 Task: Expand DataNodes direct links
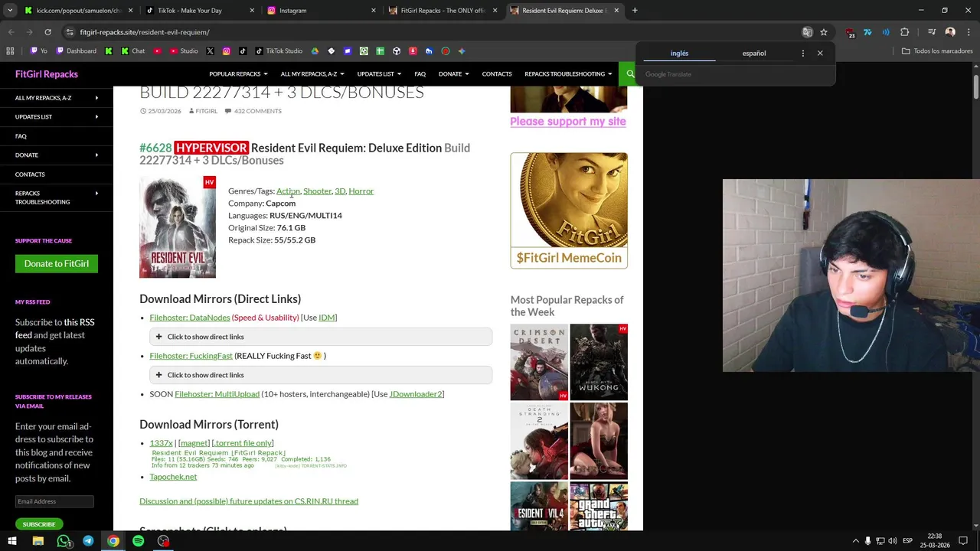pyautogui.click(x=321, y=337)
